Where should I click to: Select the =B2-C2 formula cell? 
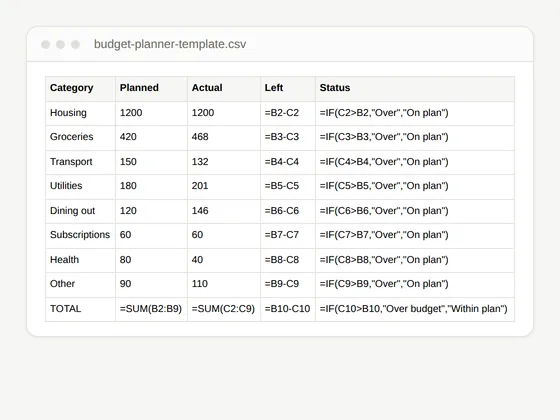[x=288, y=113]
